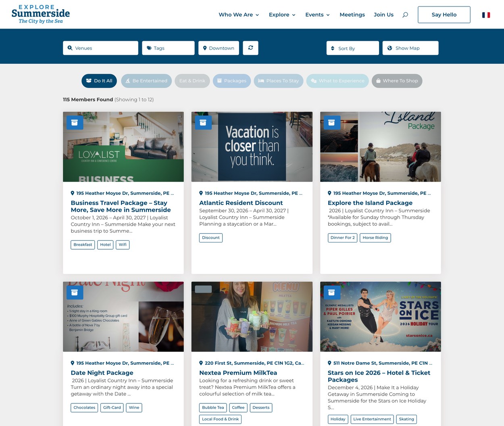This screenshot has height=426, width=504.
Task: Open Explore the Island Package title link
Action: pyautogui.click(x=370, y=203)
